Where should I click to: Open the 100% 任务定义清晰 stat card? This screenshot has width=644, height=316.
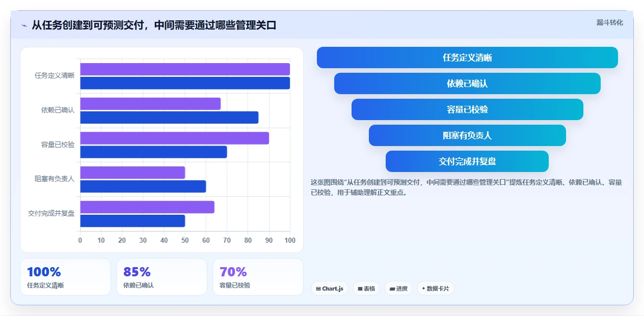(x=65, y=277)
